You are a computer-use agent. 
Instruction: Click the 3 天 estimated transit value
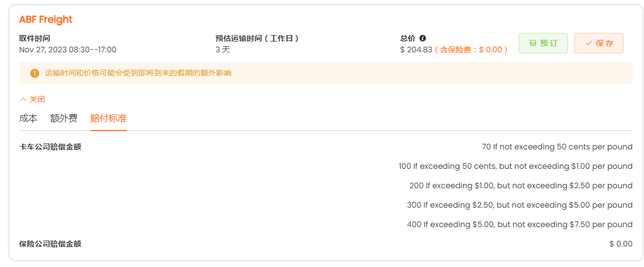coord(222,50)
